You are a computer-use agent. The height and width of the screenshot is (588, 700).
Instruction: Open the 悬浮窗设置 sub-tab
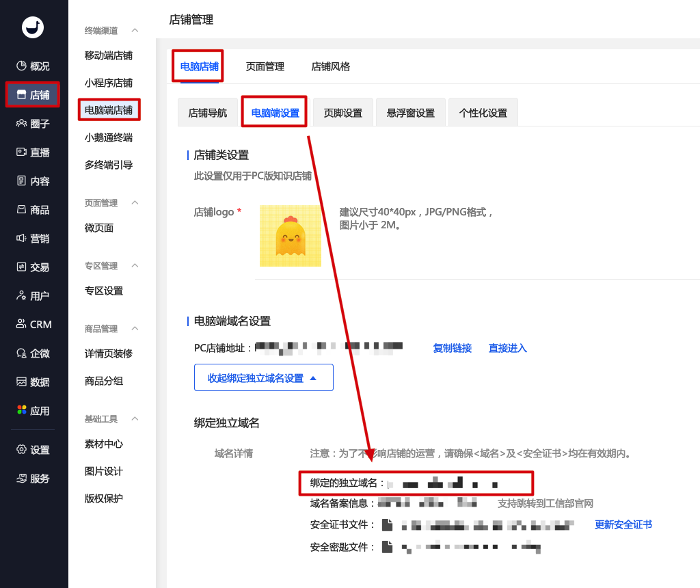click(411, 113)
